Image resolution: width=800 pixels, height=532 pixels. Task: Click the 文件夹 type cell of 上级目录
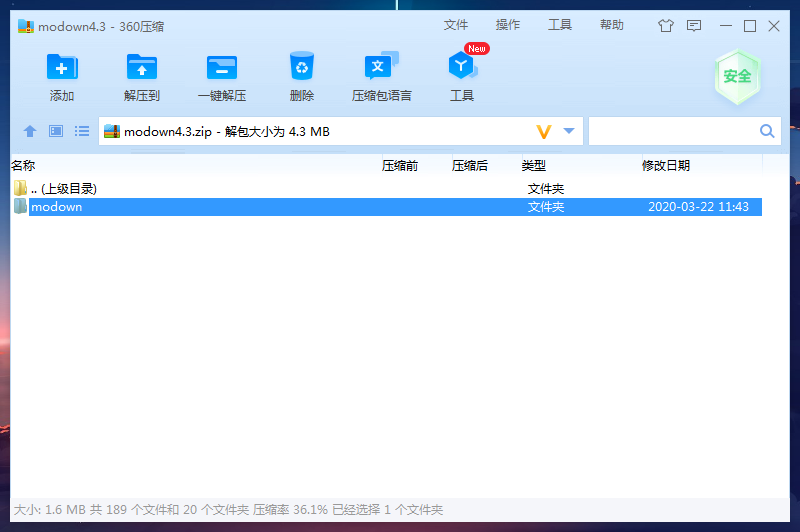click(x=545, y=189)
